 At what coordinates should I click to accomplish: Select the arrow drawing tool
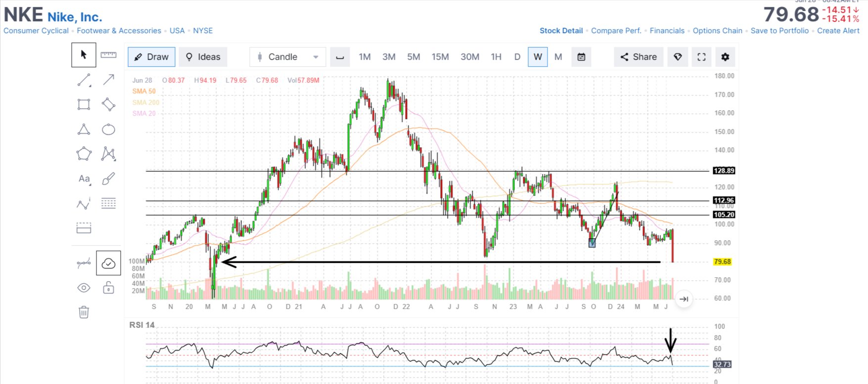click(x=108, y=80)
